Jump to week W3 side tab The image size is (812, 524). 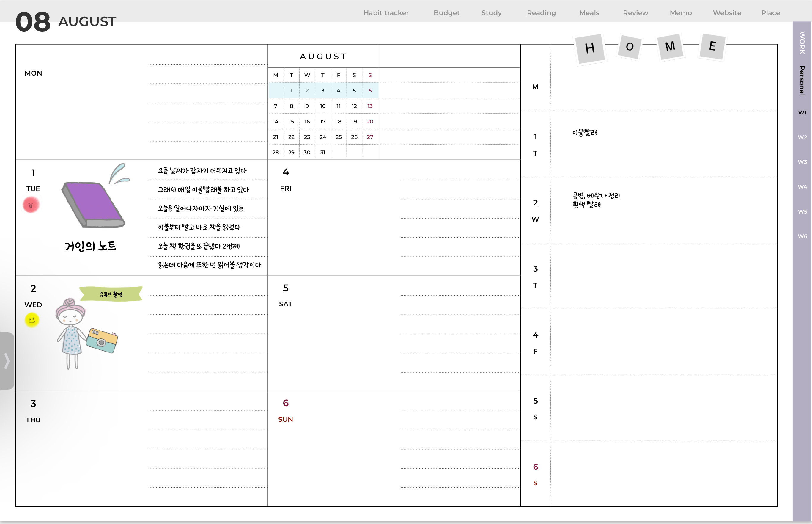pos(802,162)
